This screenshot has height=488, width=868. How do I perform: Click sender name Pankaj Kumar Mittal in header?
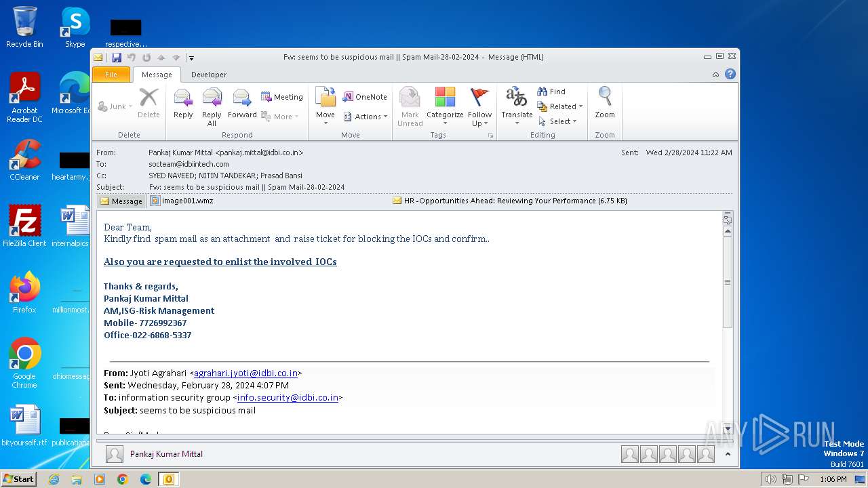pyautogui.click(x=226, y=152)
